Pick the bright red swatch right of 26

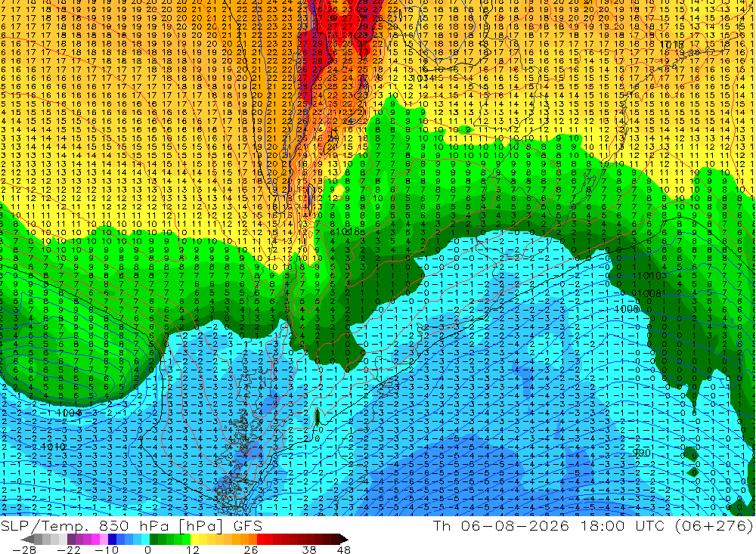pos(261,539)
